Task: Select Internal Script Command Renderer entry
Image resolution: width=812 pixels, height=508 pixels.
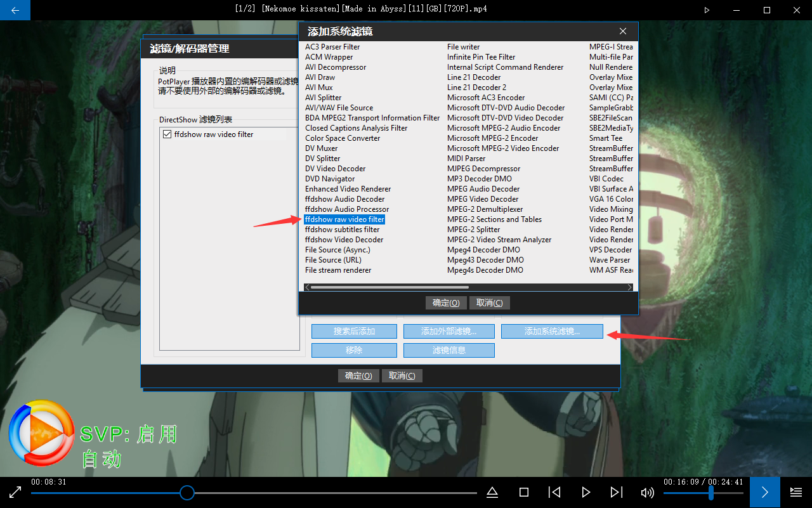Action: coord(505,67)
